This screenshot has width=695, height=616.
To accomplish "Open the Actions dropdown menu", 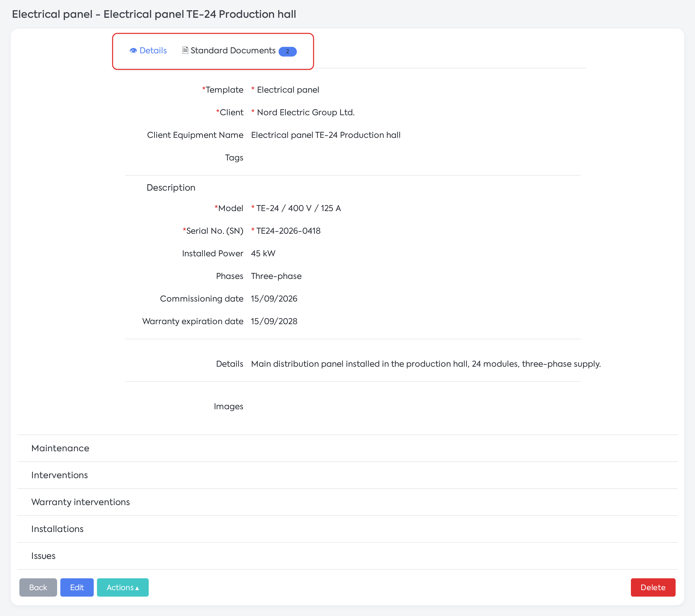I will pyautogui.click(x=123, y=587).
